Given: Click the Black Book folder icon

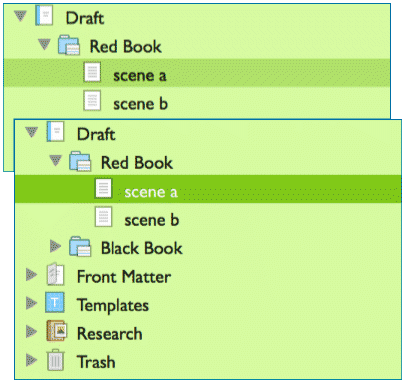Looking at the screenshot, I should pyautogui.click(x=80, y=247).
